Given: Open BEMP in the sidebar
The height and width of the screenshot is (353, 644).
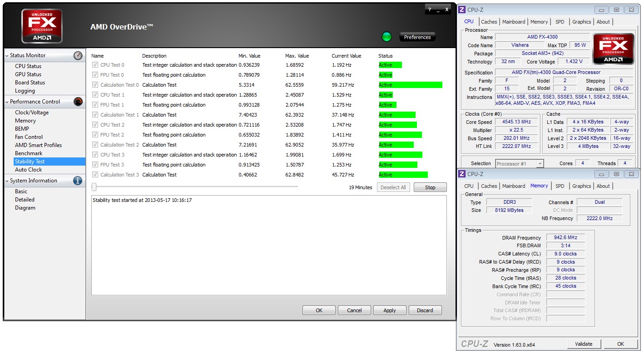Looking at the screenshot, I should click(x=22, y=129).
